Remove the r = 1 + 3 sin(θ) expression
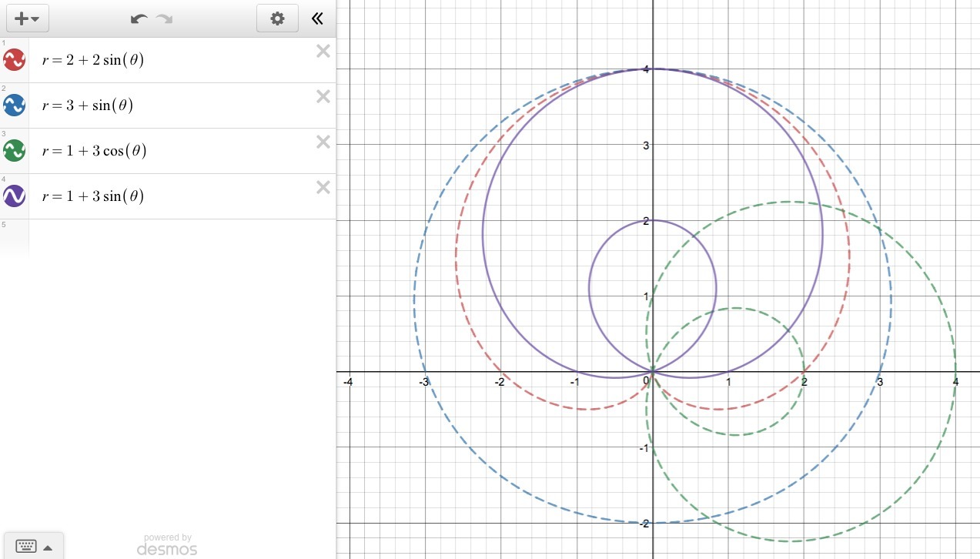This screenshot has width=980, height=559. pyautogui.click(x=323, y=188)
